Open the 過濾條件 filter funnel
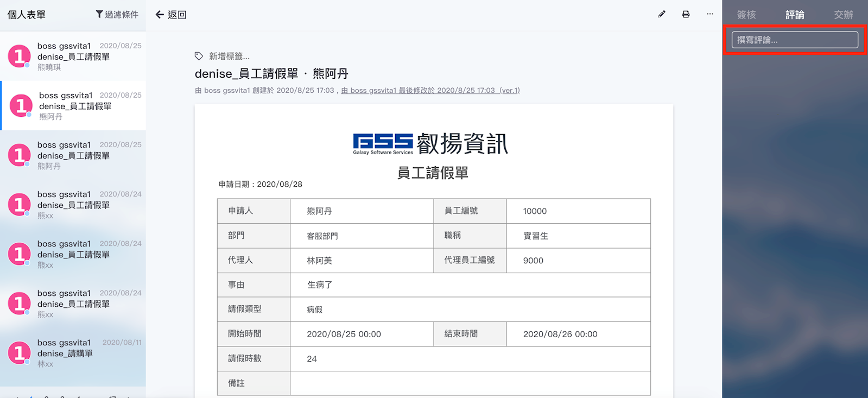Viewport: 868px width, 398px height. (x=99, y=14)
